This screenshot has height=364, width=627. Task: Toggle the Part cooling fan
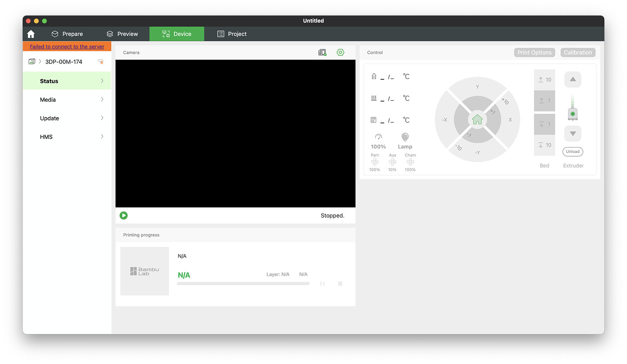375,162
